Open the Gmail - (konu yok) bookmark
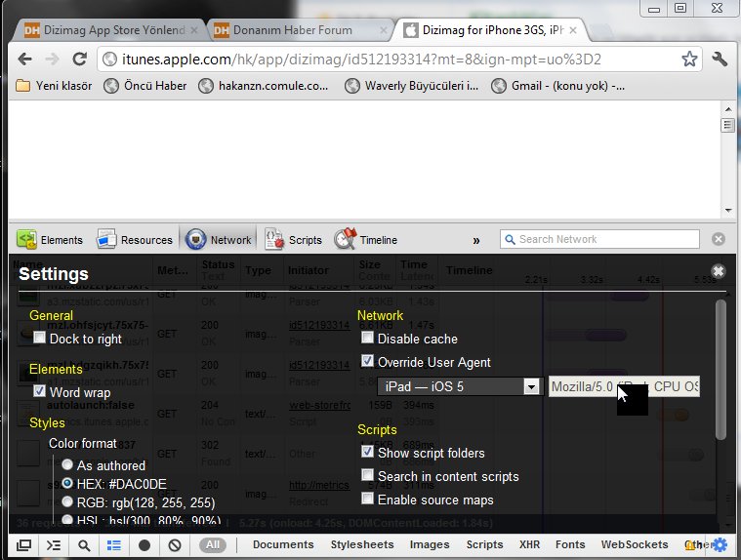This screenshot has width=741, height=560. coord(557,86)
